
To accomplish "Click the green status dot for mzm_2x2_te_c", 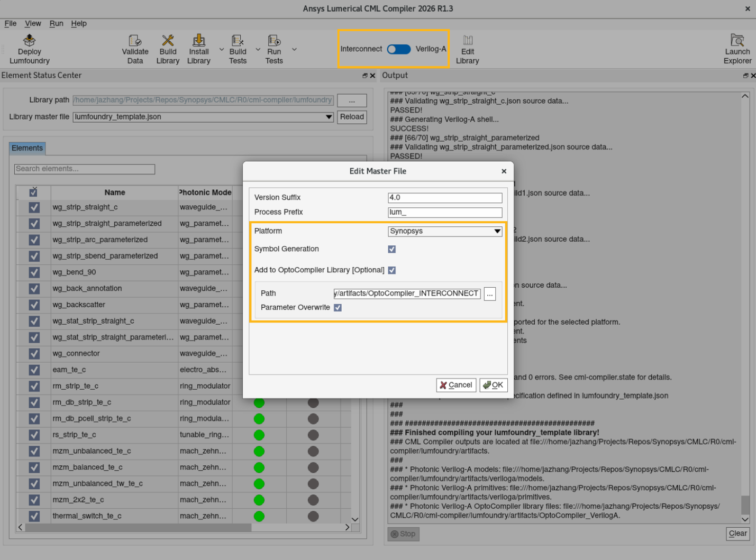I will (x=259, y=500).
